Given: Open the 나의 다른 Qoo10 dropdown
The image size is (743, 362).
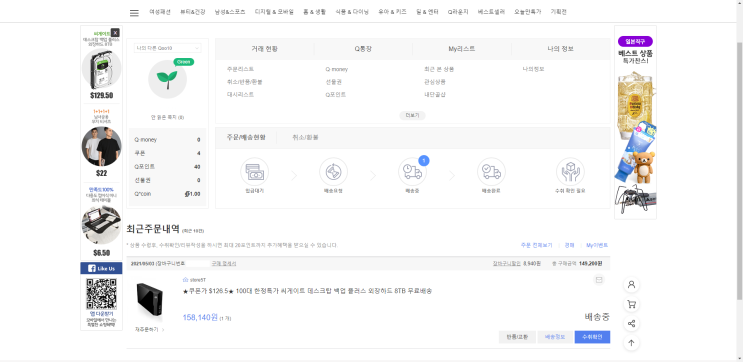Looking at the screenshot, I should (x=168, y=48).
